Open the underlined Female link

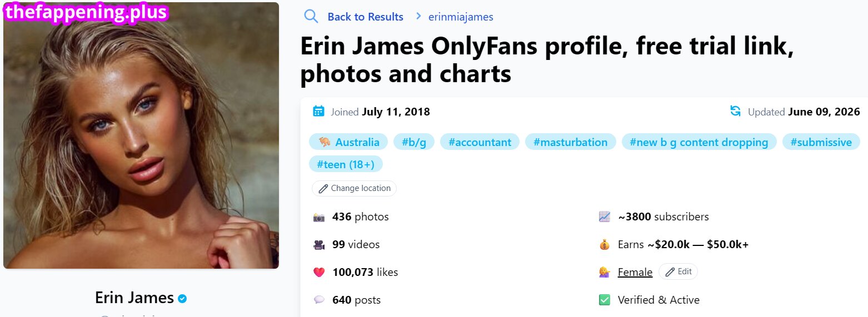635,272
